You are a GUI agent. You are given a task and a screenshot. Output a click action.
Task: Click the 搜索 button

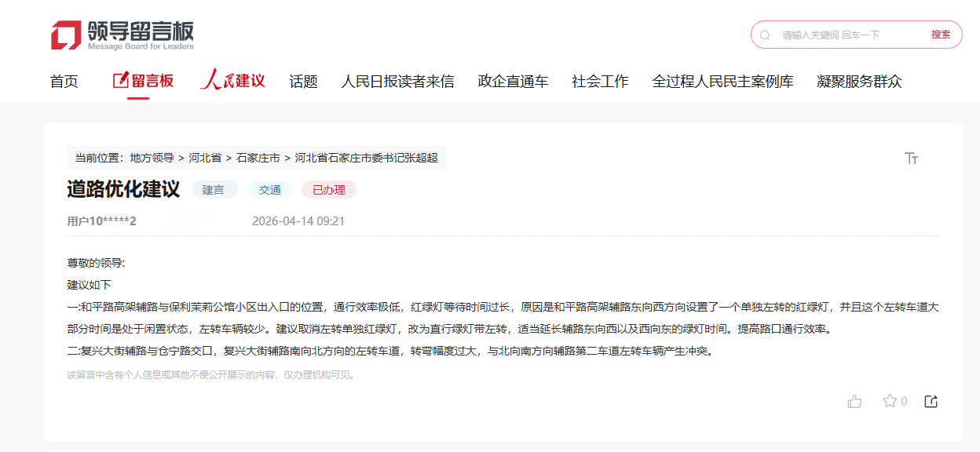pos(941,35)
